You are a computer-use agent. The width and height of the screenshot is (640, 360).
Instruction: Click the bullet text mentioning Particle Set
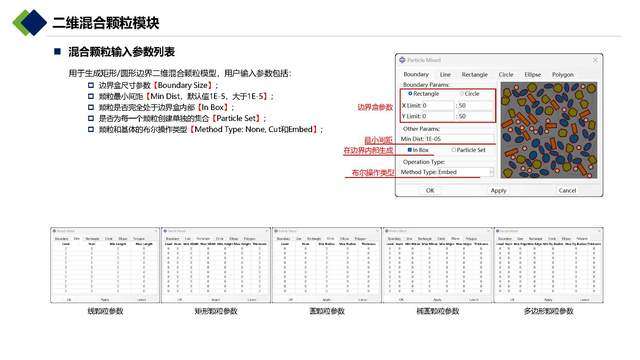182,118
